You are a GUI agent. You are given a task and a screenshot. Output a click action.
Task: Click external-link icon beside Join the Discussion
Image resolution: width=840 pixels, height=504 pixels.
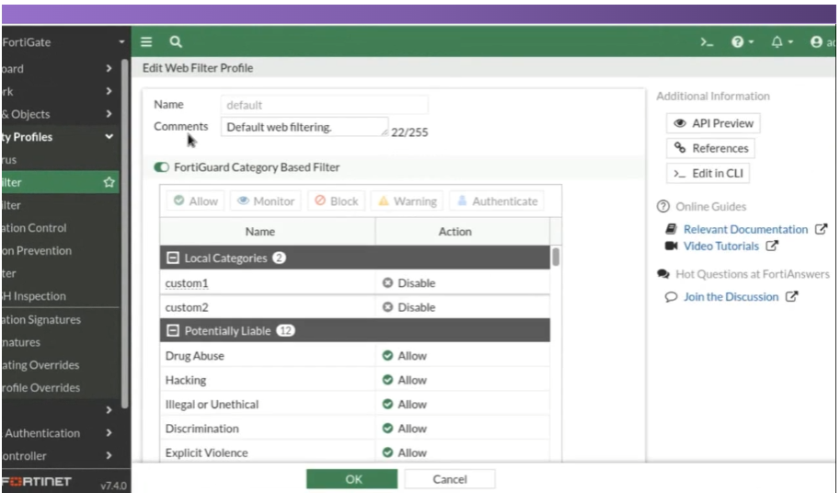coord(792,297)
